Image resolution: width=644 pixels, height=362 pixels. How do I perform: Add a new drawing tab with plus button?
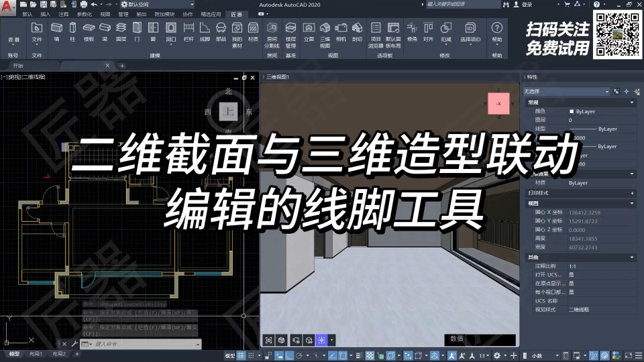(122, 66)
